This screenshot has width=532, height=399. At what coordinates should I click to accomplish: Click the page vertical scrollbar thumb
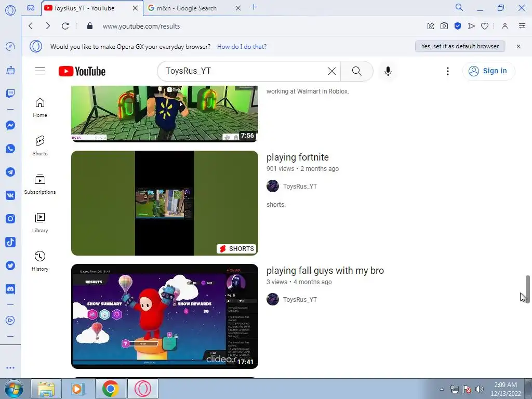click(x=528, y=289)
